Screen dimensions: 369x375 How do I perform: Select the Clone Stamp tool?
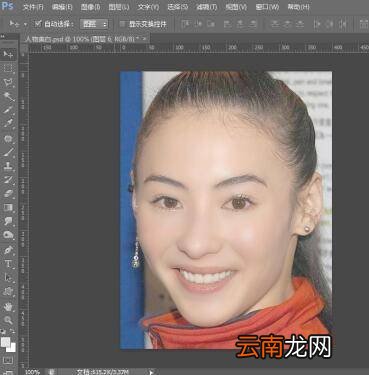coord(8,166)
